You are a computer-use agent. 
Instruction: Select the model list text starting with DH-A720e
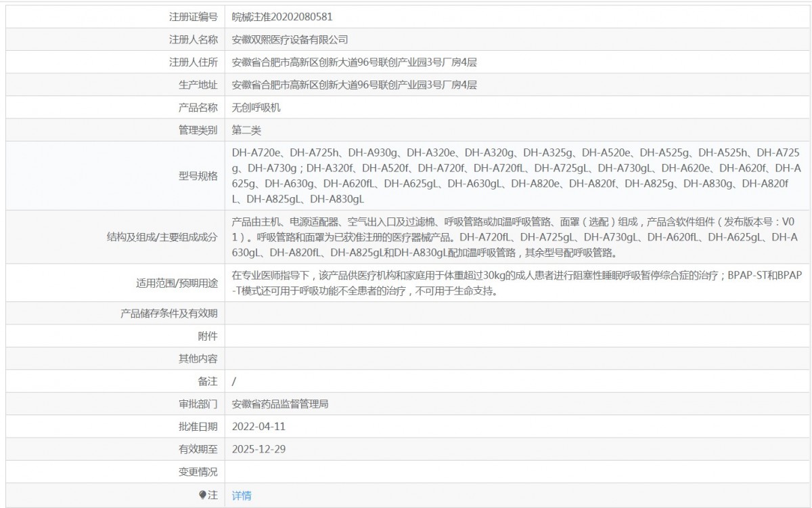tap(516, 176)
